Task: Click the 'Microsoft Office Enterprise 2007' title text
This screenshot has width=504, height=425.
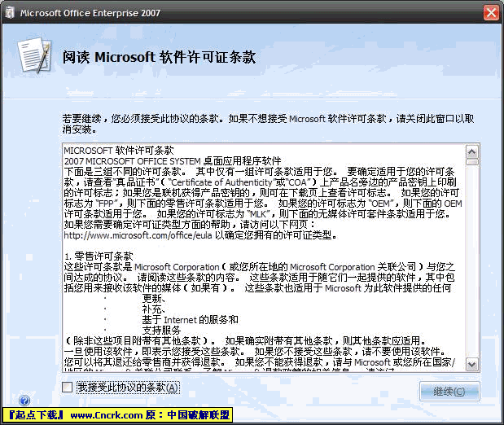Action: 90,13
